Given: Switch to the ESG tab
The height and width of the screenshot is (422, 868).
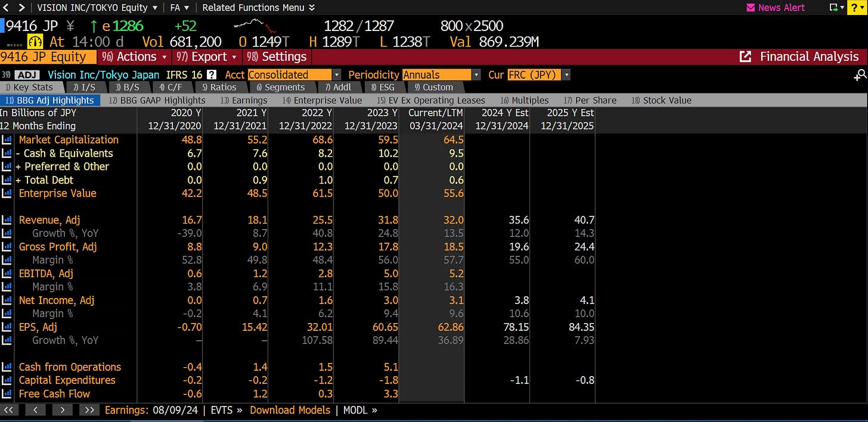Looking at the screenshot, I should (382, 87).
